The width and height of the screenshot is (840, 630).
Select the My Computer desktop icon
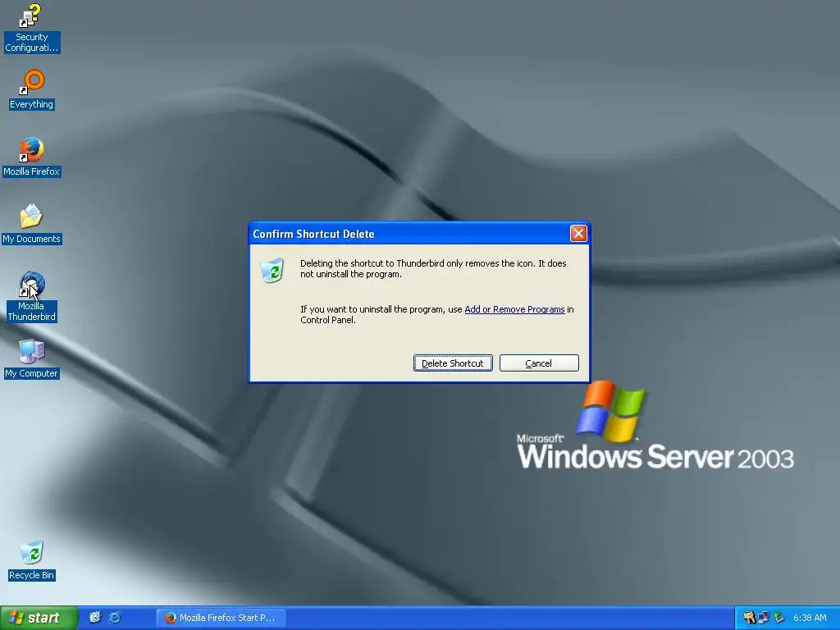click(32, 359)
